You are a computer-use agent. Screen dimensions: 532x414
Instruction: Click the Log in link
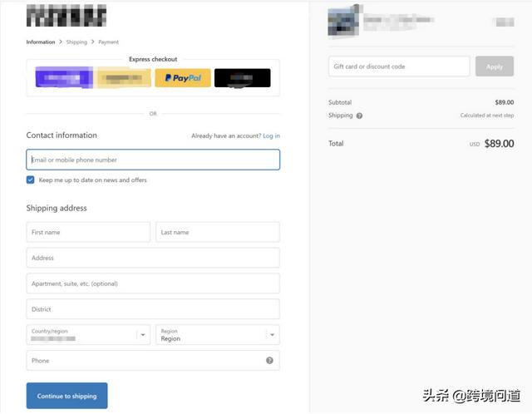[272, 136]
